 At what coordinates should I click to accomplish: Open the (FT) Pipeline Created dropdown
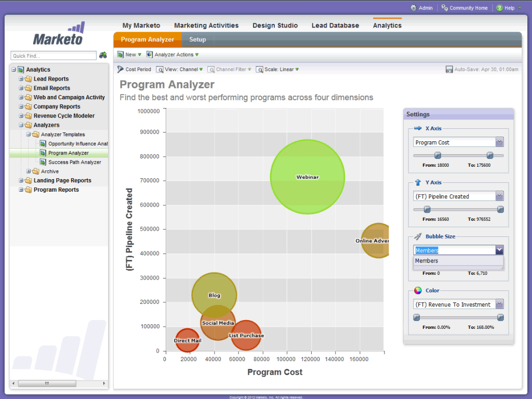tap(499, 196)
